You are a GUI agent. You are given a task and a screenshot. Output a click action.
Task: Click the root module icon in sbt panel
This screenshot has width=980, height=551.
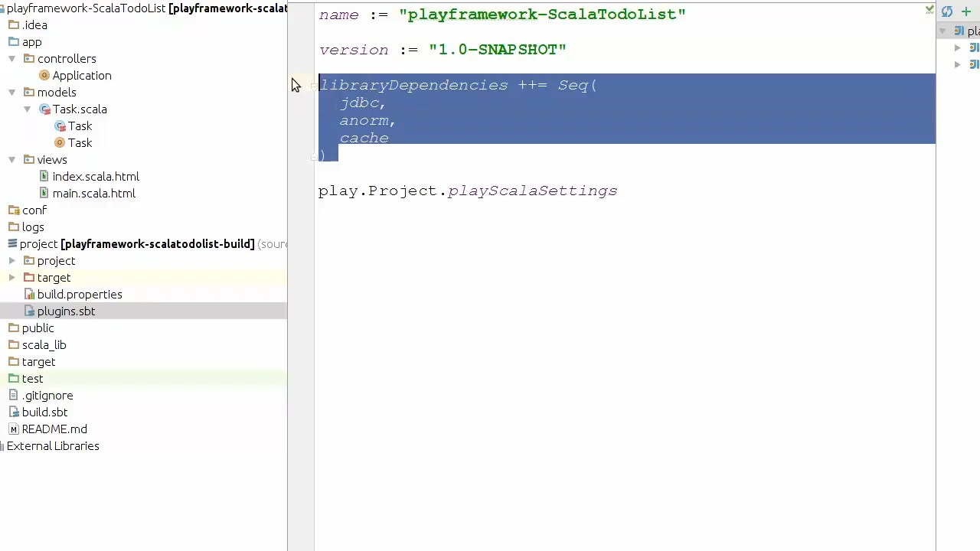point(958,31)
